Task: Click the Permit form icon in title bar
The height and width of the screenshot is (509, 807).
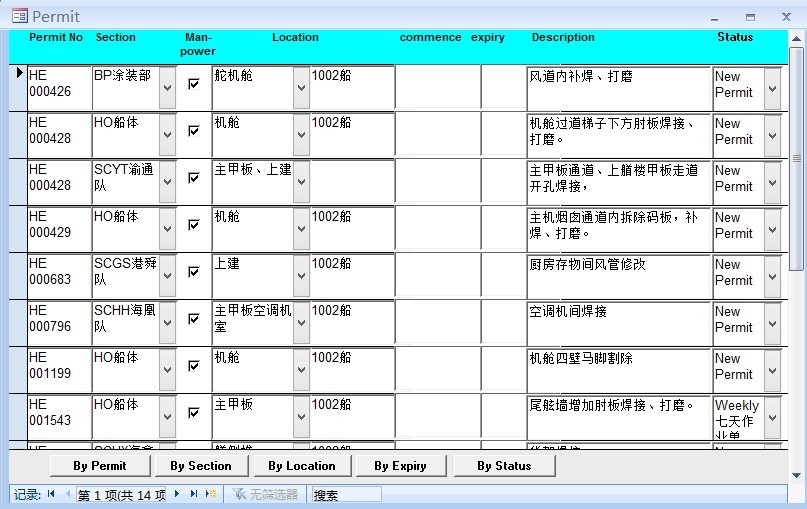Action: click(19, 16)
